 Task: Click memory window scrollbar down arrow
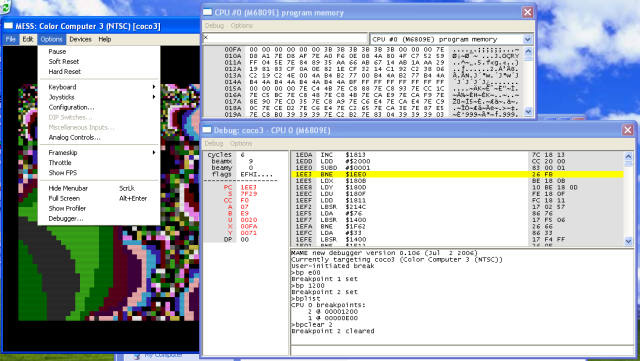click(528, 111)
